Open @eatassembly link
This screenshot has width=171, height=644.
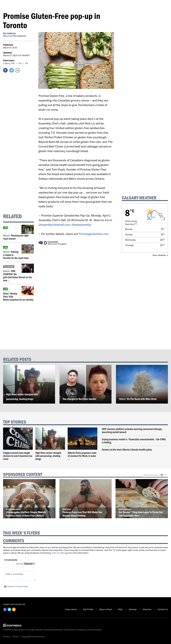pyautogui.click(x=81, y=225)
